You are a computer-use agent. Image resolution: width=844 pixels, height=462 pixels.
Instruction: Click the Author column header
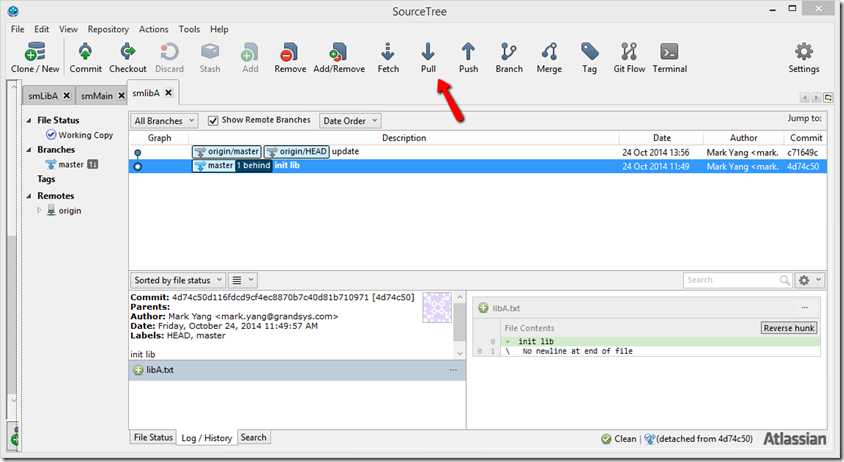[x=743, y=138]
